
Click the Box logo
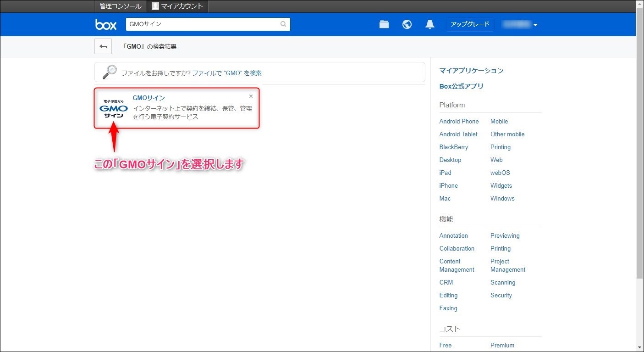(106, 24)
